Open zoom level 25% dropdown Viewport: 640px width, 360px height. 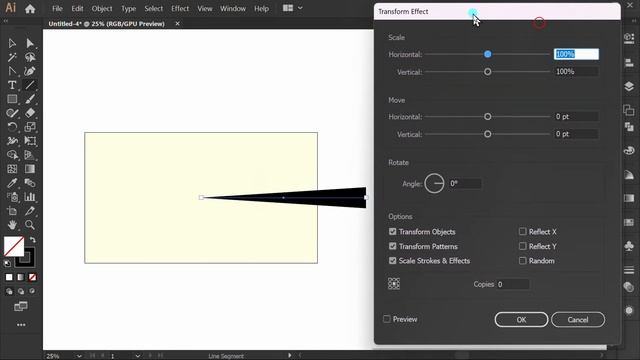79,356
